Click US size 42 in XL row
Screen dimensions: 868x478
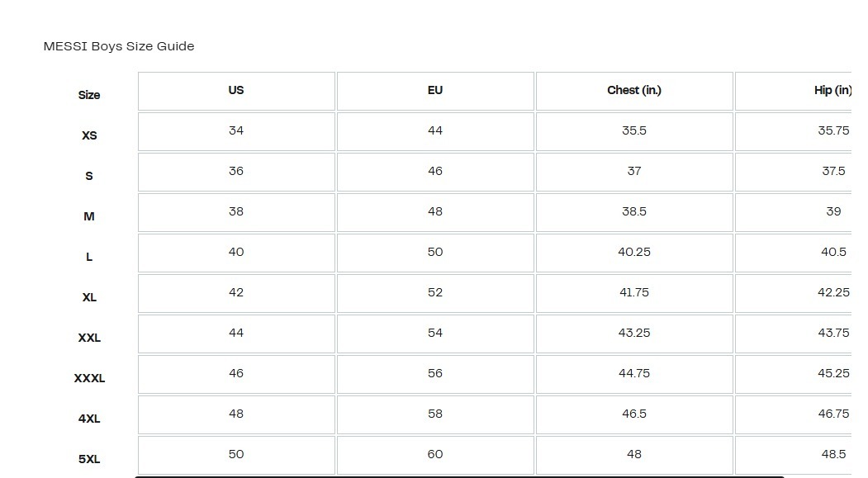(236, 292)
